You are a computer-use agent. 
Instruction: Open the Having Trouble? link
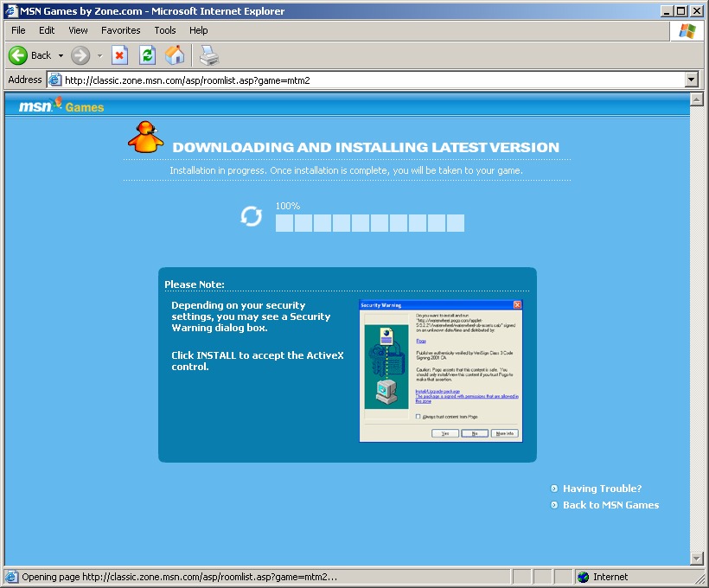point(603,489)
